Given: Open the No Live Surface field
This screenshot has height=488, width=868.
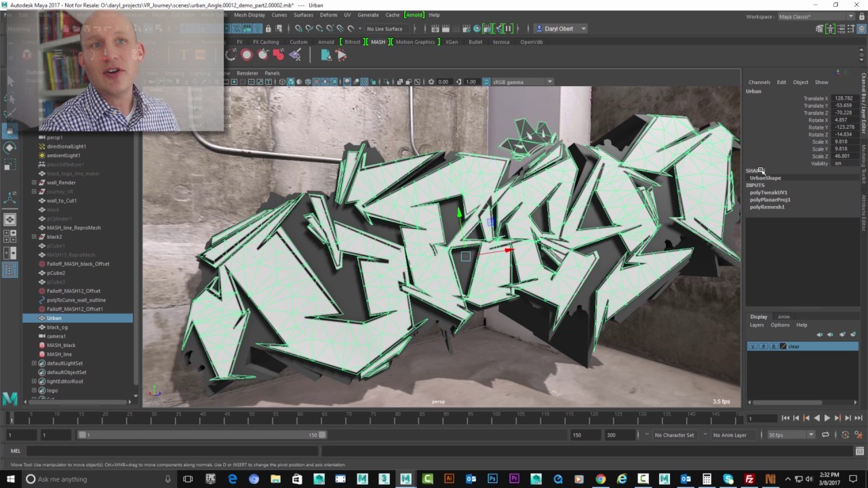Looking at the screenshot, I should pos(385,28).
